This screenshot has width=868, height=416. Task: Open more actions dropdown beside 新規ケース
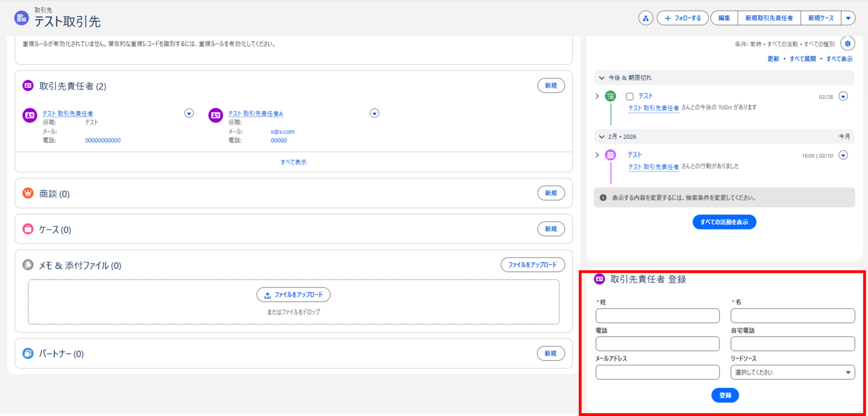pos(848,18)
